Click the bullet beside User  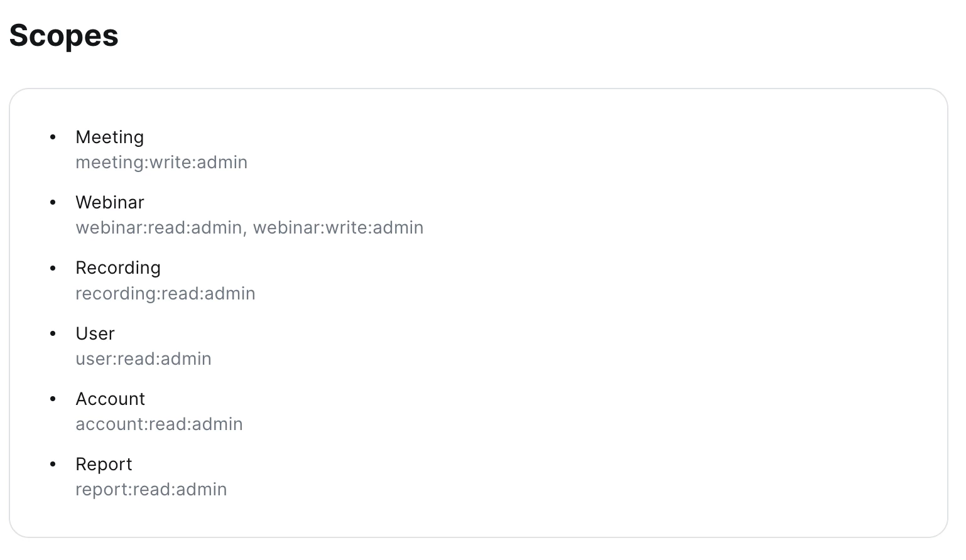tap(53, 333)
